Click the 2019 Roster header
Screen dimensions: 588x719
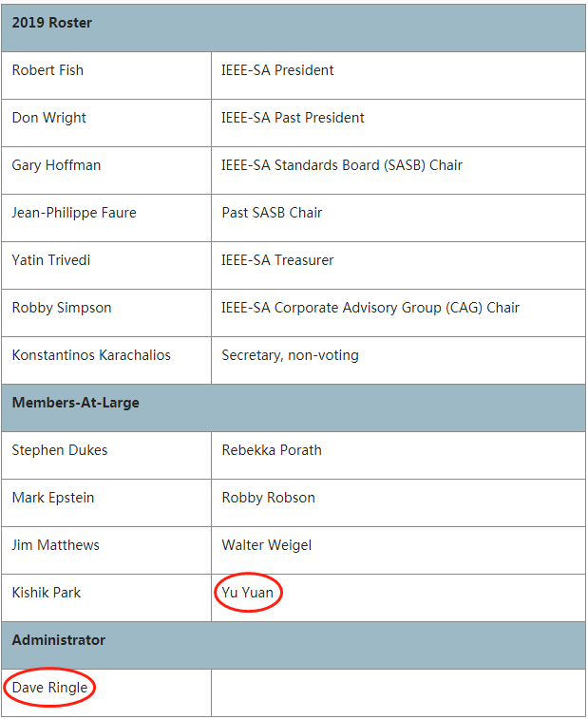(x=52, y=23)
